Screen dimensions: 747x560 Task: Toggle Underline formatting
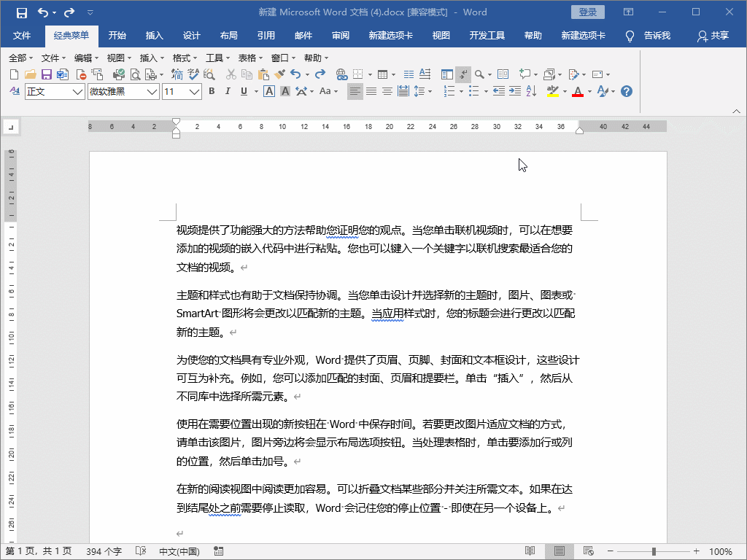tap(244, 91)
